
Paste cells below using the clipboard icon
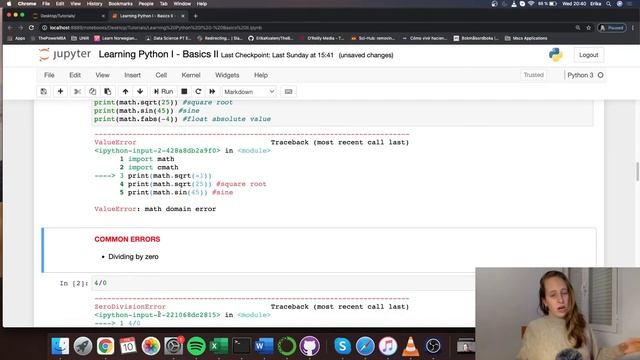(108, 91)
